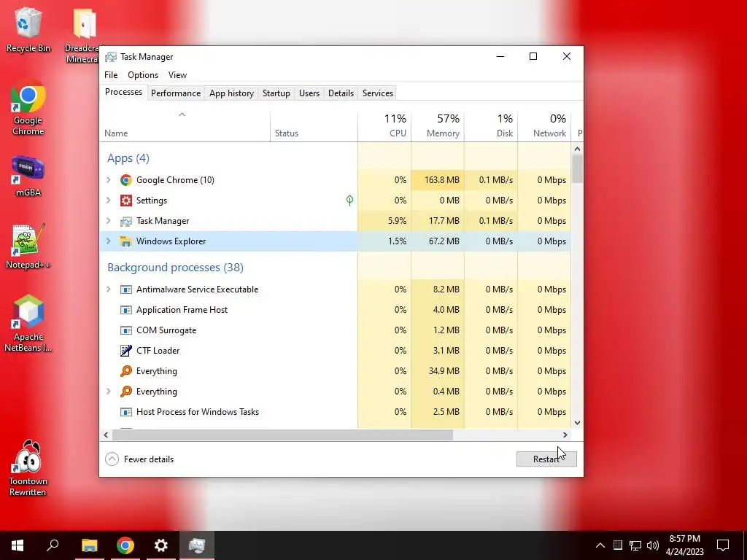
Task: Click the COM Surrogate process icon
Action: click(x=125, y=330)
